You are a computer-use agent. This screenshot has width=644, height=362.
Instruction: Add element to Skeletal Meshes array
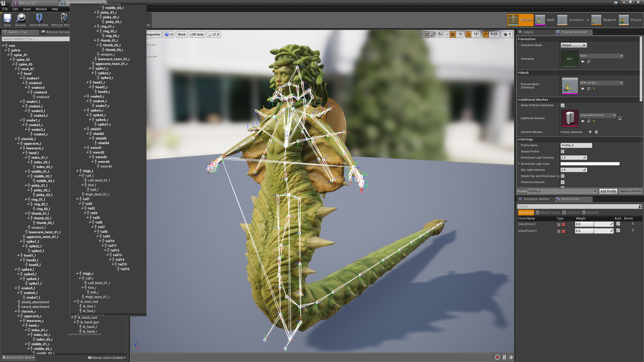point(590,132)
